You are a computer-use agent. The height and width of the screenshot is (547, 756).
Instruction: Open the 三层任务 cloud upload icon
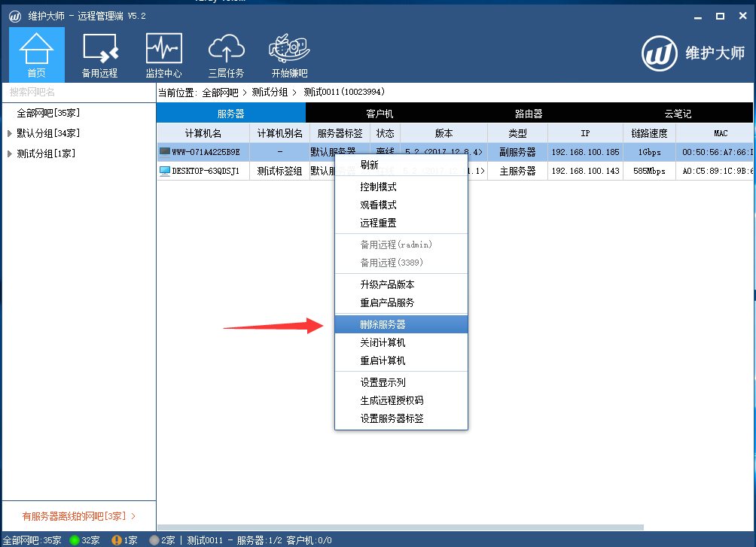tap(226, 54)
